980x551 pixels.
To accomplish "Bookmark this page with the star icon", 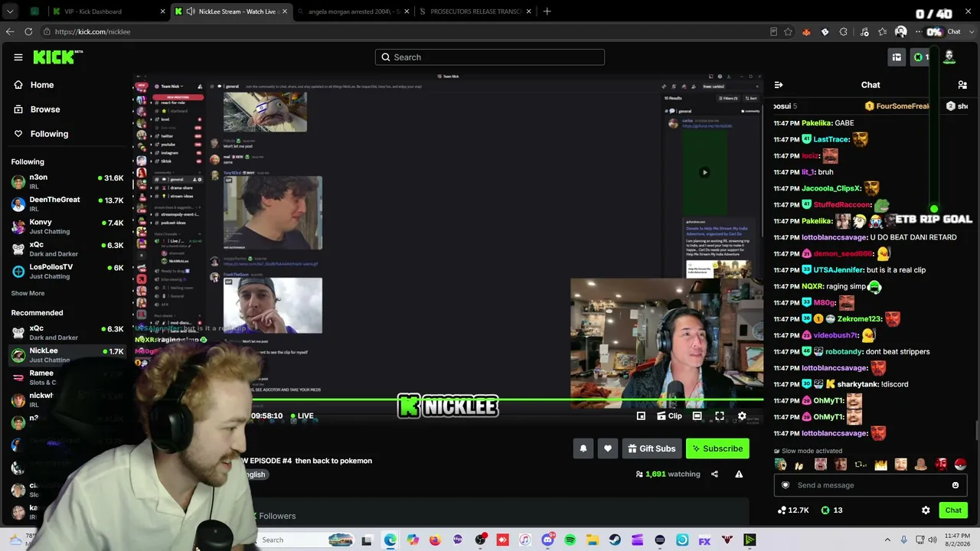I will [788, 31].
